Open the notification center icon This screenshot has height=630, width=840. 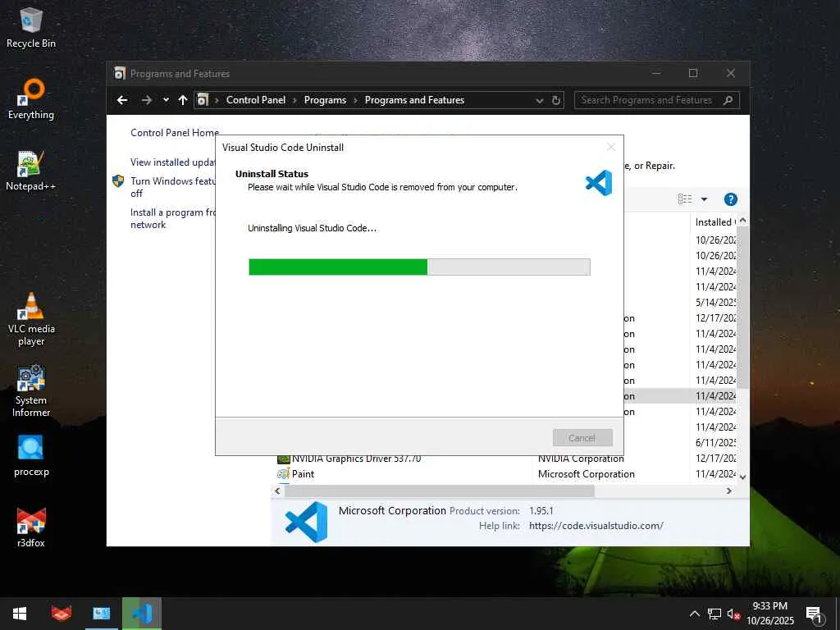[815, 614]
